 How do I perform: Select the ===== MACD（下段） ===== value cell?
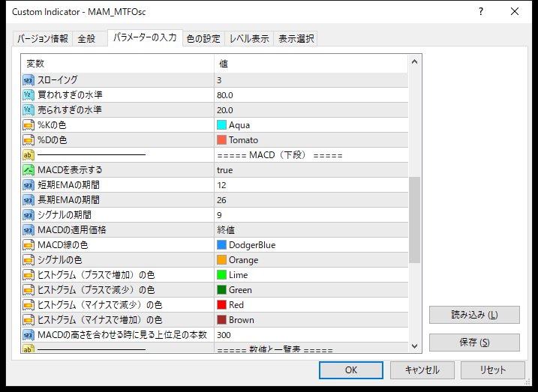click(x=311, y=155)
